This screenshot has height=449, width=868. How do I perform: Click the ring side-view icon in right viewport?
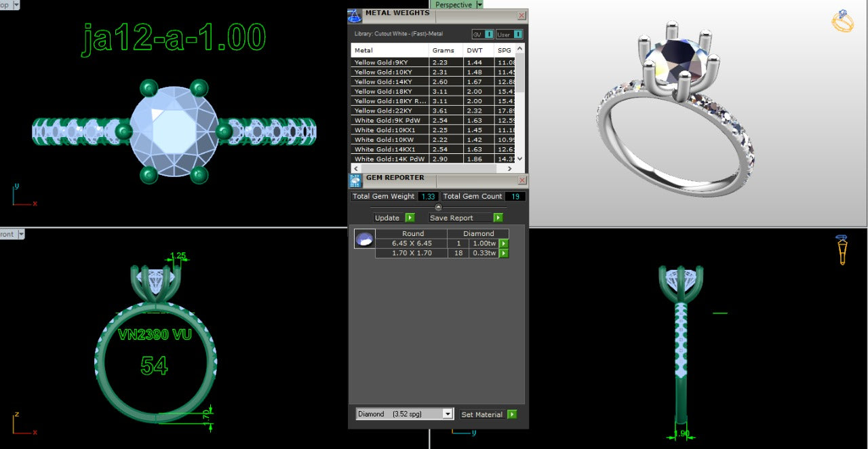842,250
